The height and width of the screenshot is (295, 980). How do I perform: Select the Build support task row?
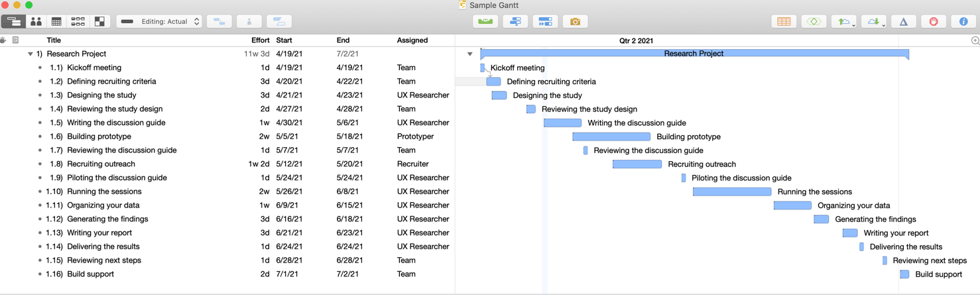pos(227,274)
